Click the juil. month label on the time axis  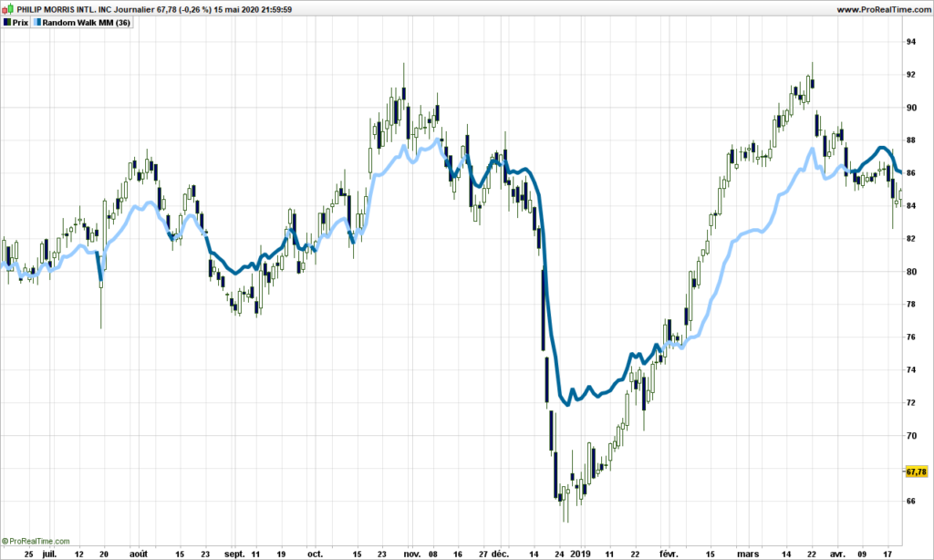coord(49,554)
